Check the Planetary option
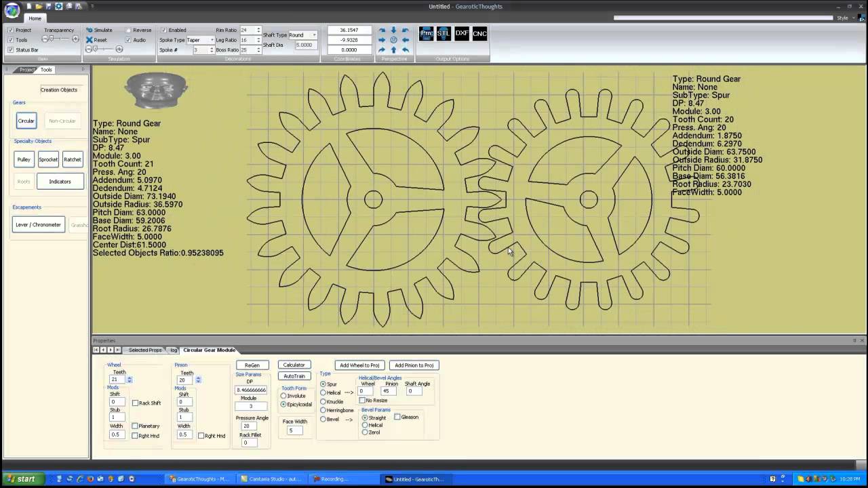The height and width of the screenshot is (488, 868). [135, 426]
